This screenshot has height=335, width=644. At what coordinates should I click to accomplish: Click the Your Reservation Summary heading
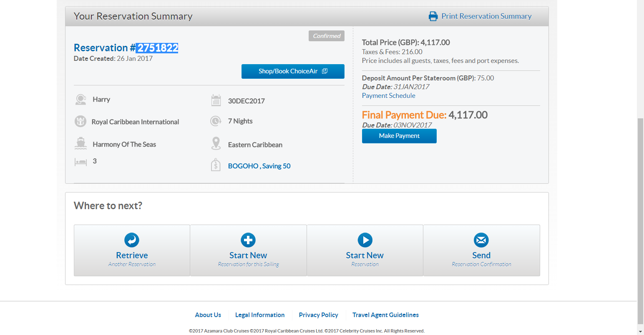click(x=133, y=16)
